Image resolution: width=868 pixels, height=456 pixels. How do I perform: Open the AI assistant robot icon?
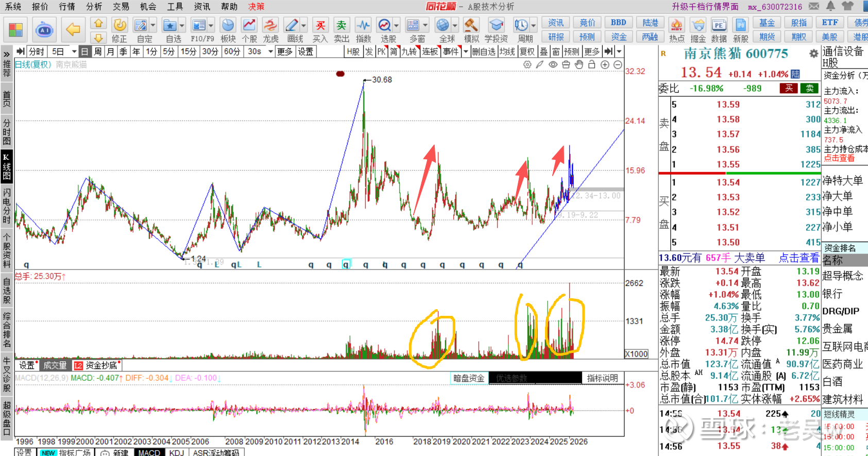point(44,30)
